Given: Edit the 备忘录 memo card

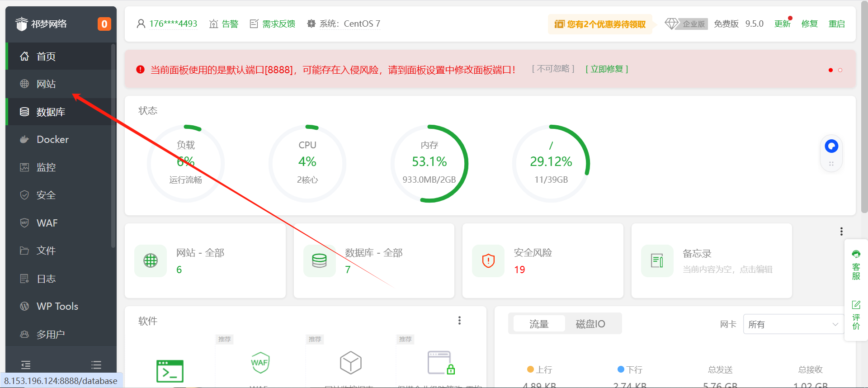Looking at the screenshot, I should tap(712, 260).
